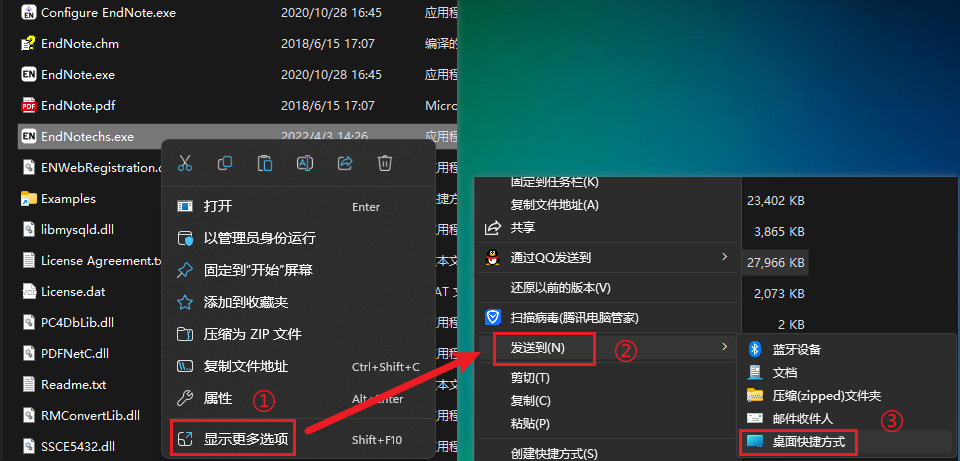Image resolution: width=960 pixels, height=461 pixels.
Task: Select the RMConvertLib.dll file name
Action: pos(90,415)
